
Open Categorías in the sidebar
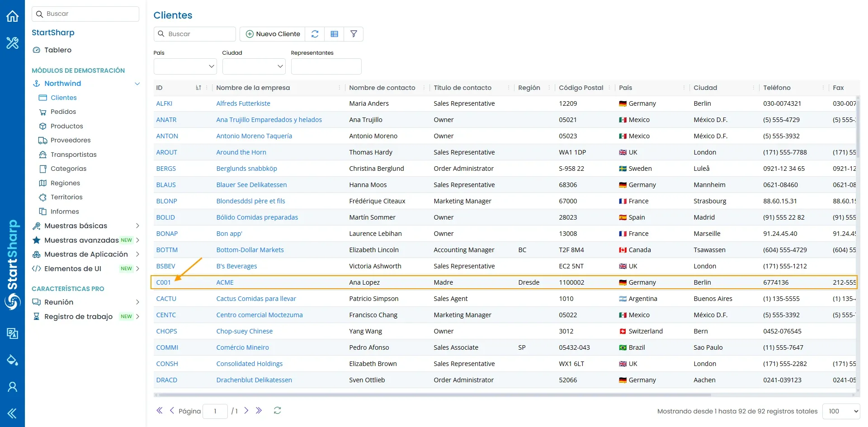tap(68, 169)
